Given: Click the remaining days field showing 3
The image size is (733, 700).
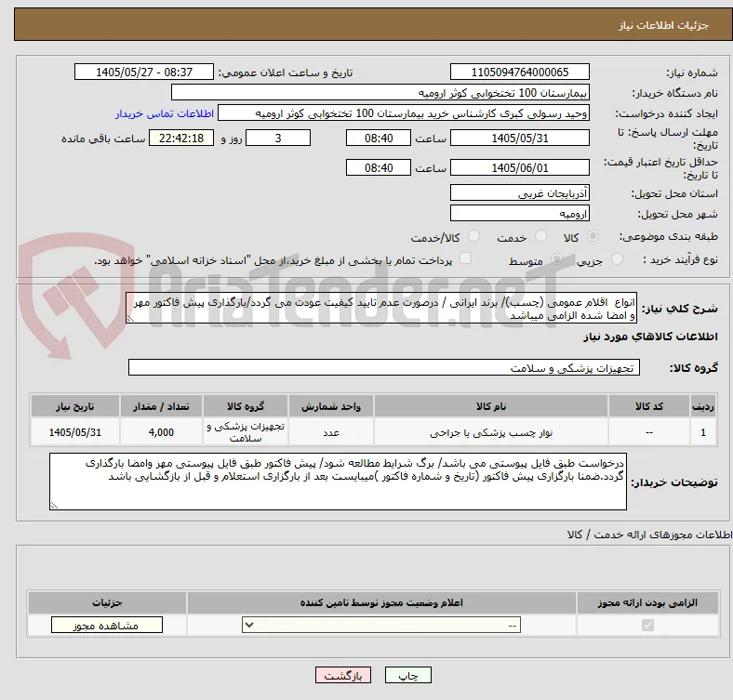Looking at the screenshot, I should 278,139.
